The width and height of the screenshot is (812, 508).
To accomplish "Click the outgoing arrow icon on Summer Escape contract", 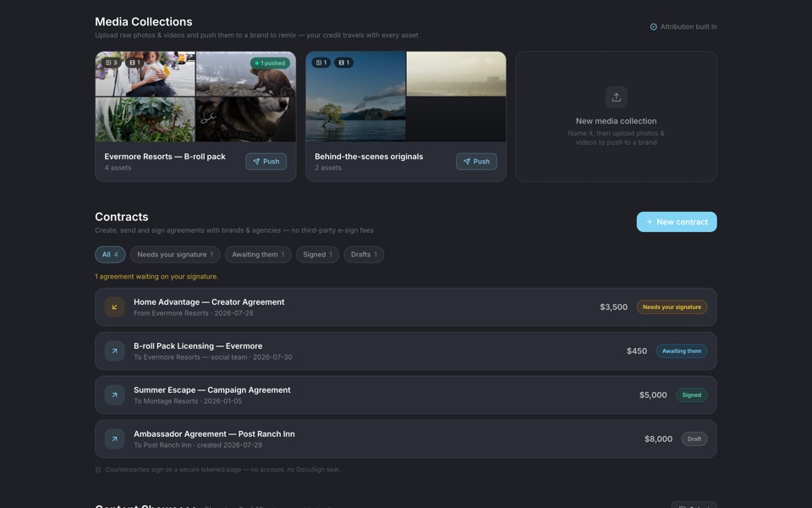I will click(114, 395).
